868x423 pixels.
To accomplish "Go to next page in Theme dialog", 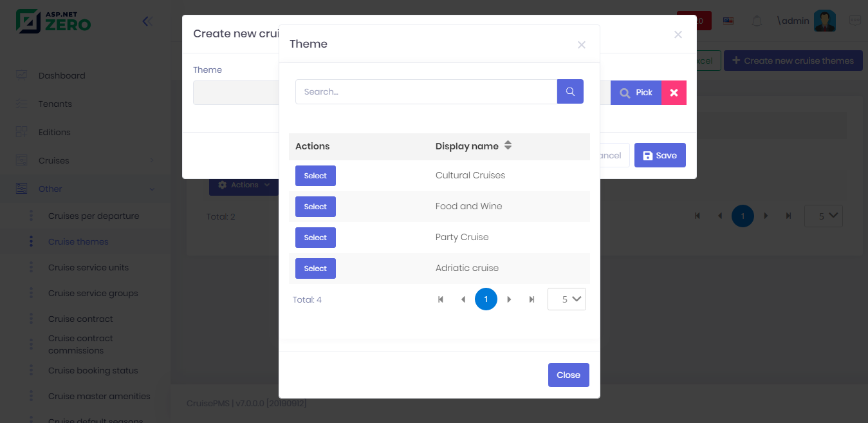I will click(x=509, y=299).
